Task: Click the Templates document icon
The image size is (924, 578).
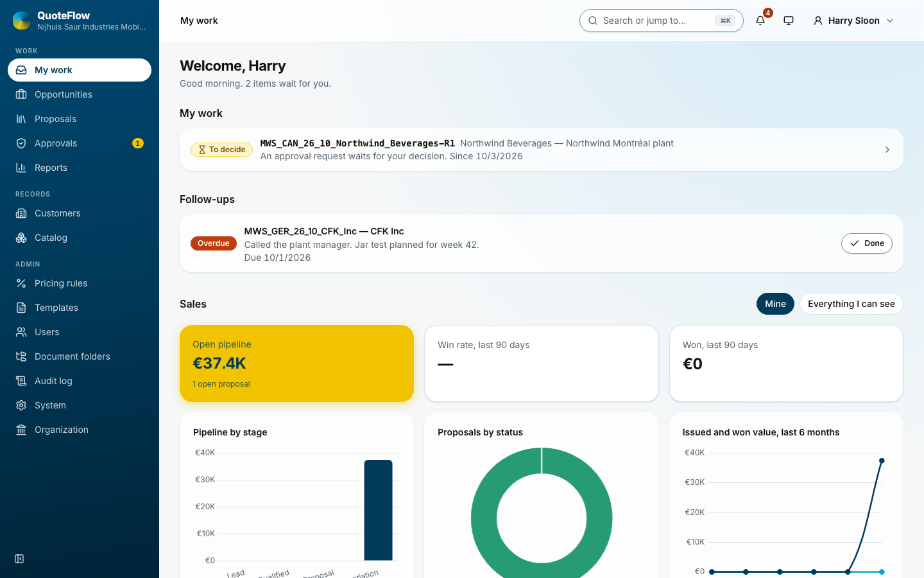Action: [21, 308]
